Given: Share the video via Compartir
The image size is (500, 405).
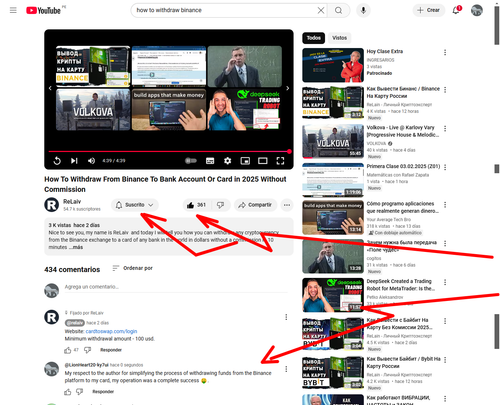Looking at the screenshot, I should (255, 205).
